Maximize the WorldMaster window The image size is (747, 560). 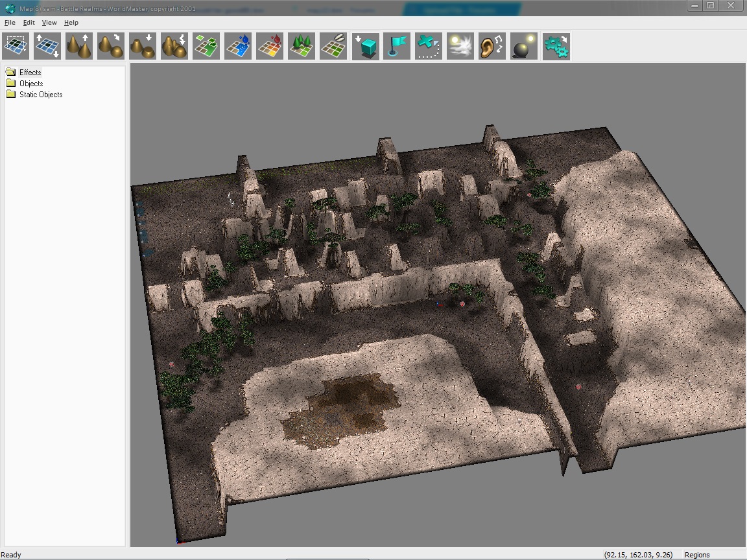click(710, 6)
